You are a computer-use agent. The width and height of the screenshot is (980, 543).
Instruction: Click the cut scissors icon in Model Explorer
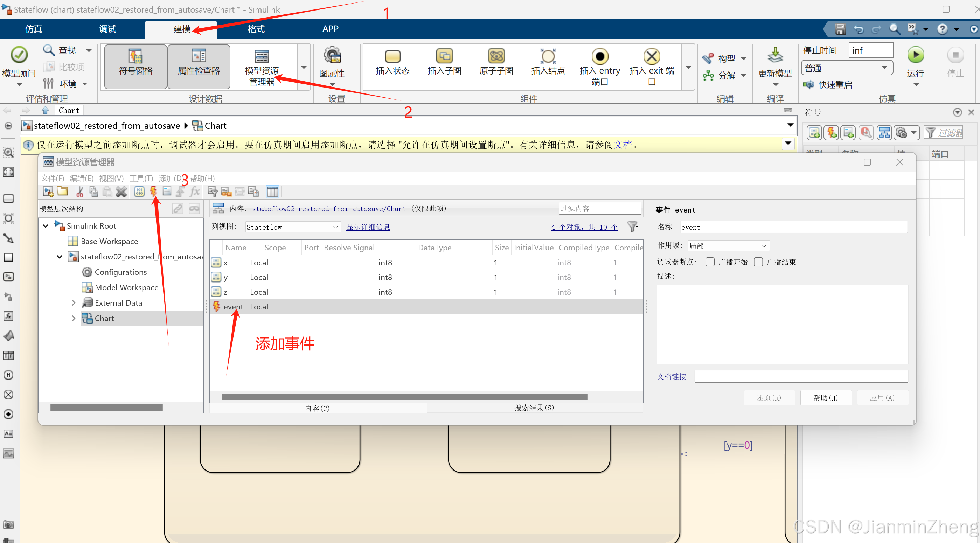coord(79,192)
